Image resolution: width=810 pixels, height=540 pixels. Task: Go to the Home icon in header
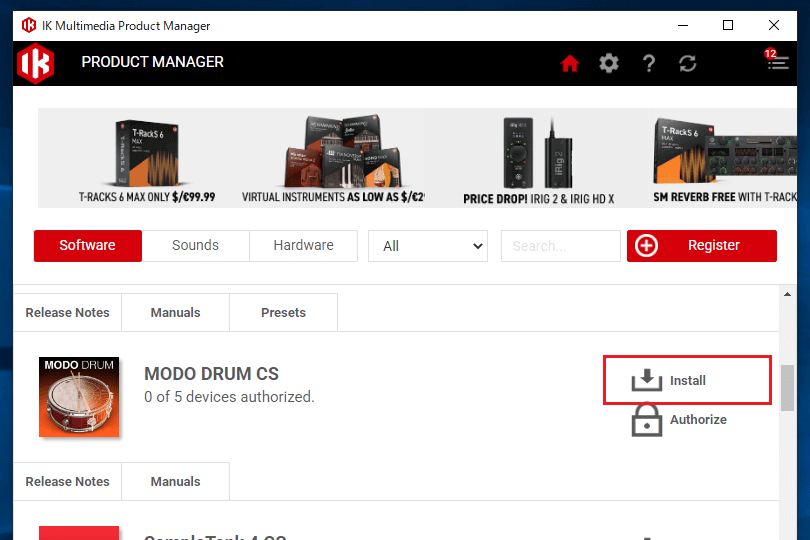569,64
